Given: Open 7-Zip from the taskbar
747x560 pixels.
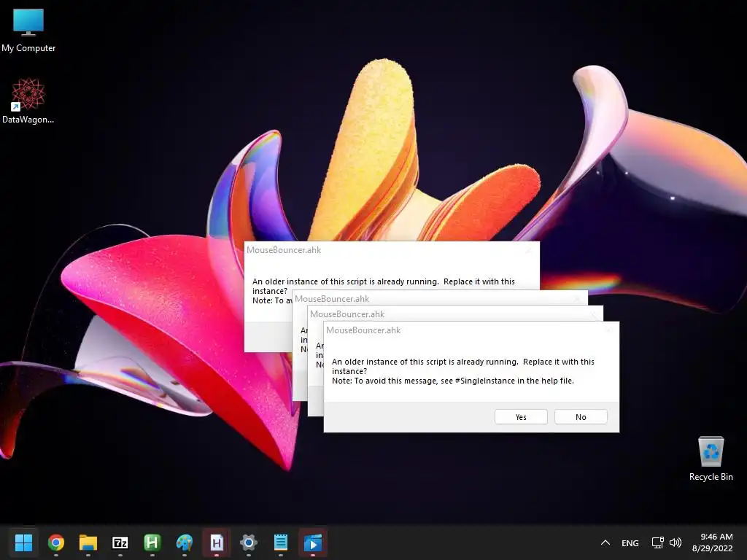Looking at the screenshot, I should 120,542.
